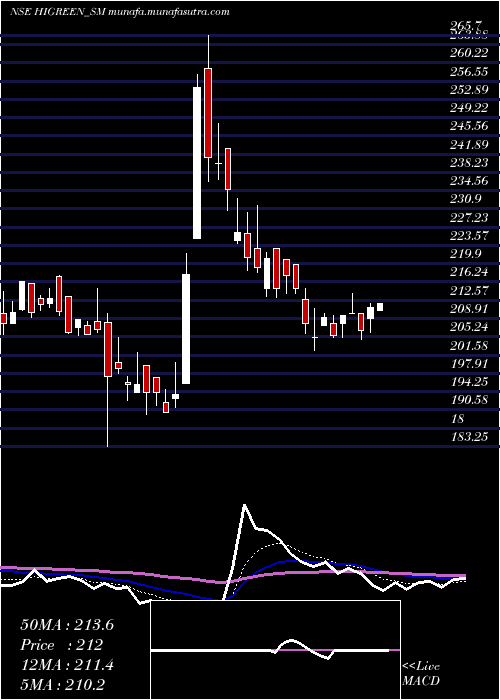Click the 205.24 price axis label

[471, 327]
